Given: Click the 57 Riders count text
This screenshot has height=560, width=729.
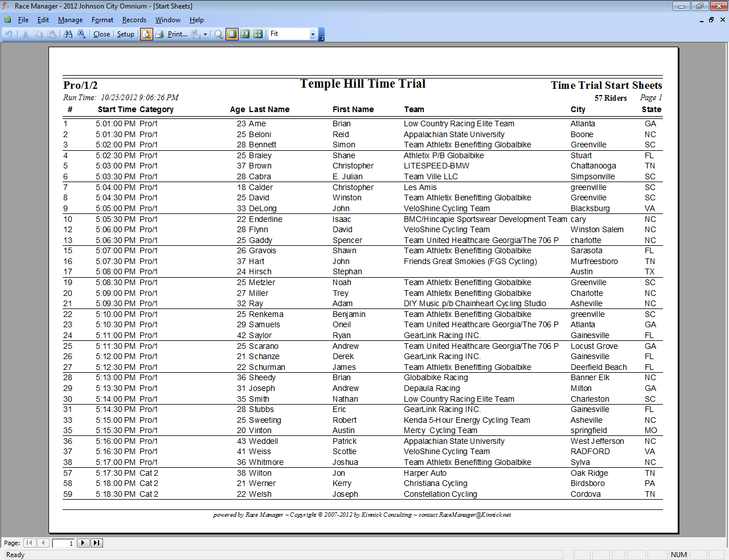Looking at the screenshot, I should tap(611, 98).
